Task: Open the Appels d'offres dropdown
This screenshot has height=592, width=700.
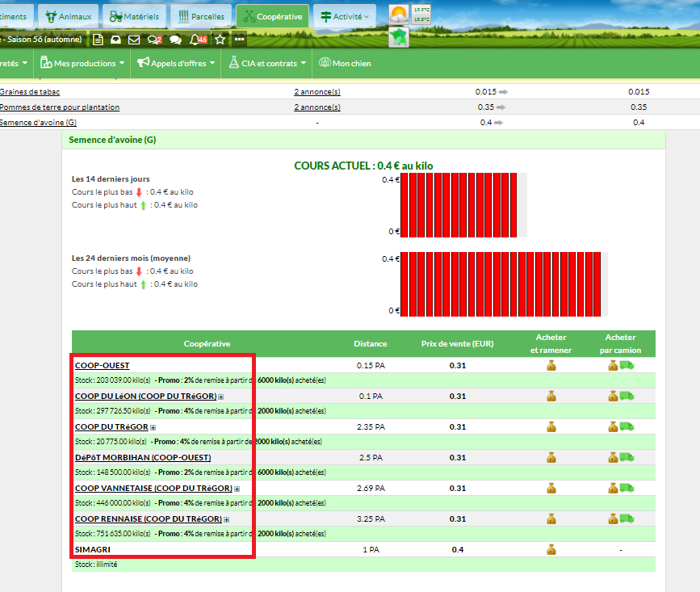Action: coord(176,63)
